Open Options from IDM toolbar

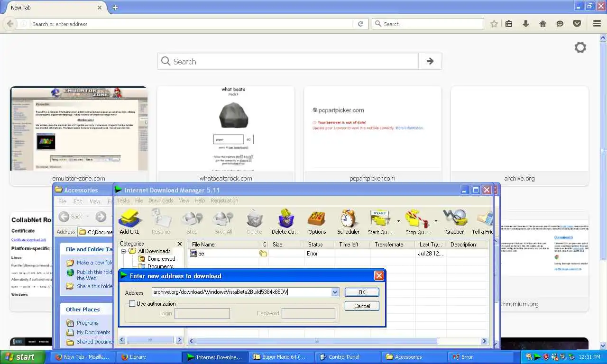[317, 222]
